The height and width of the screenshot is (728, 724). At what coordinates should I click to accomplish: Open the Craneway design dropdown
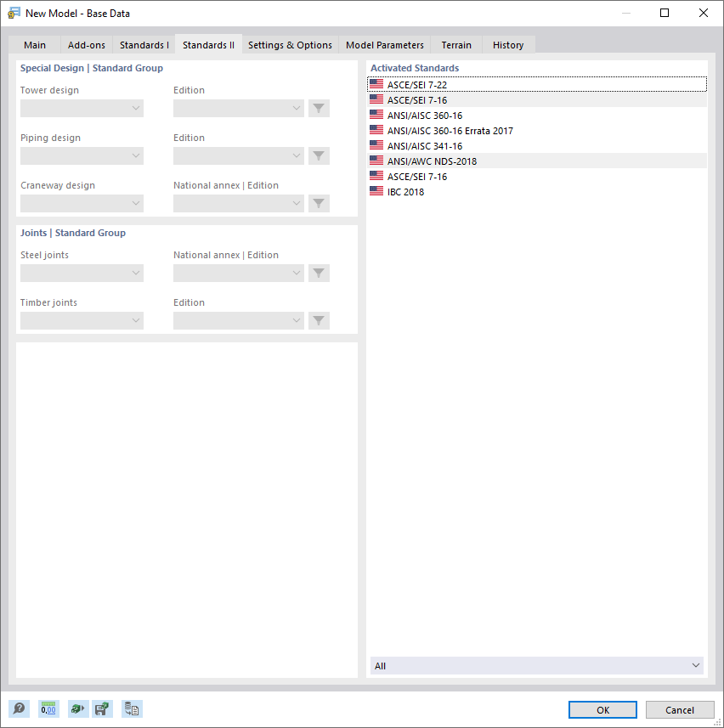(x=82, y=203)
